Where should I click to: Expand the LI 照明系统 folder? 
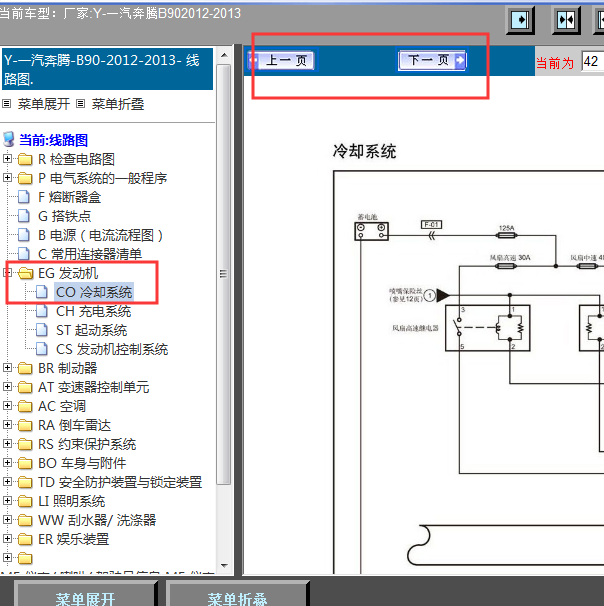coord(7,500)
